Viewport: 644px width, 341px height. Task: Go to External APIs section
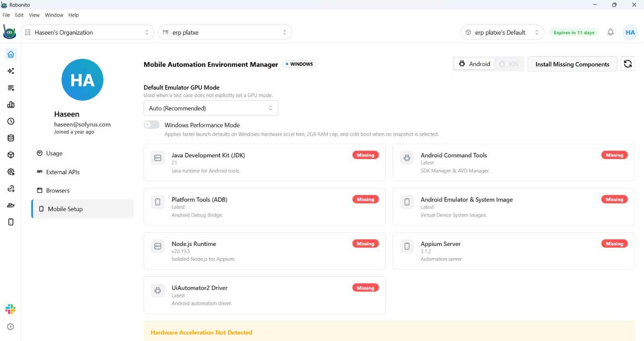[x=83, y=172]
